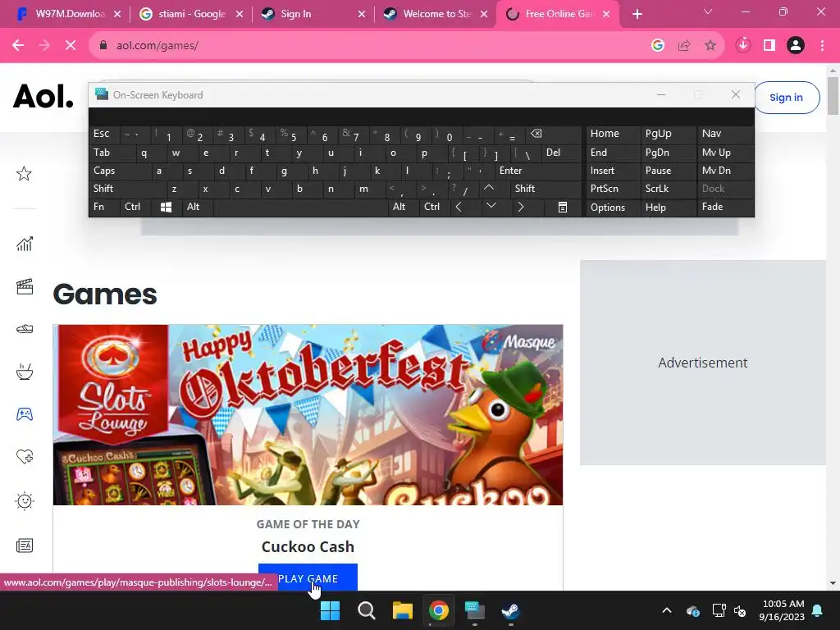Stop loading the AOL page
Screen dimensions: 840x630
point(71,46)
